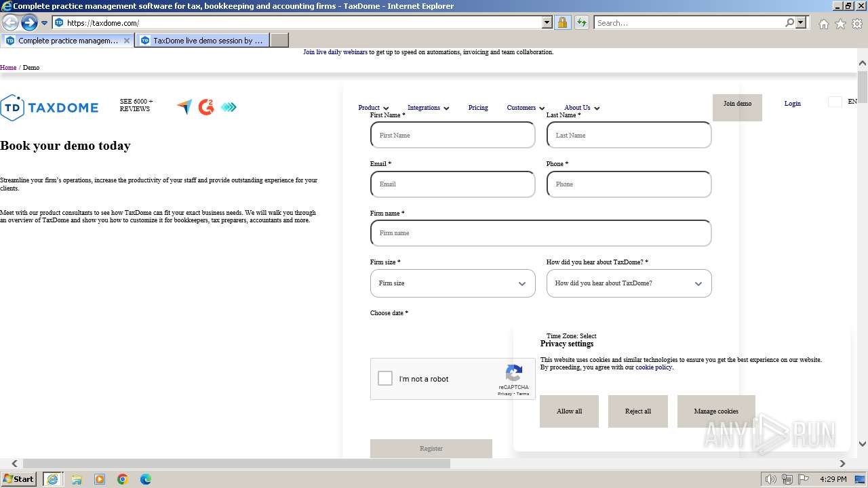Click the TaxDome logo

click(x=50, y=108)
